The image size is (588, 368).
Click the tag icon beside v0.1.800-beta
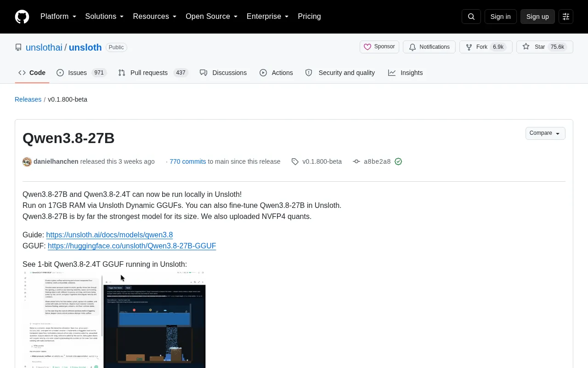(295, 161)
